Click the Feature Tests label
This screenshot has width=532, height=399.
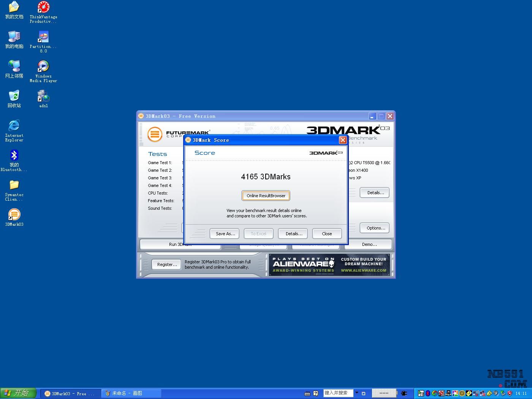[161, 201]
